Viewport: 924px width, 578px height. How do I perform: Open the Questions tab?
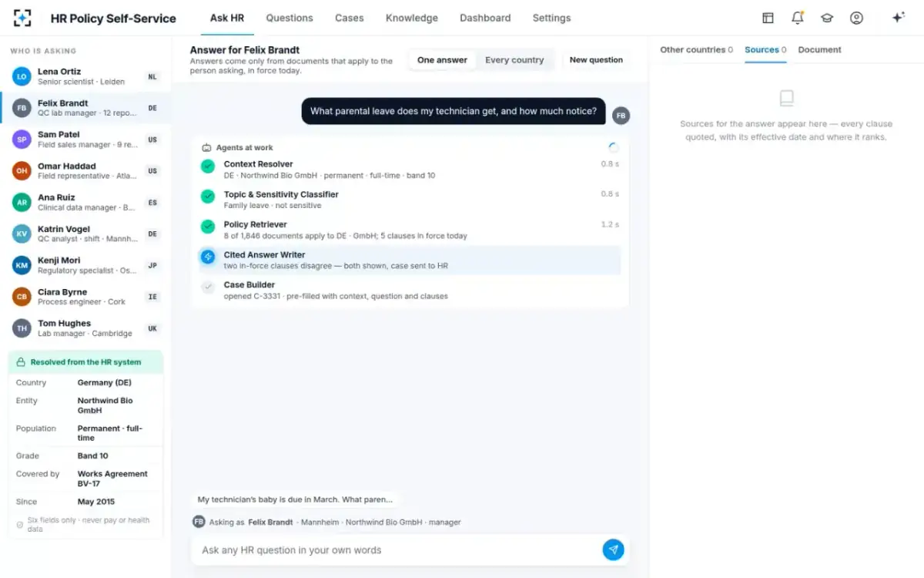[x=290, y=18]
